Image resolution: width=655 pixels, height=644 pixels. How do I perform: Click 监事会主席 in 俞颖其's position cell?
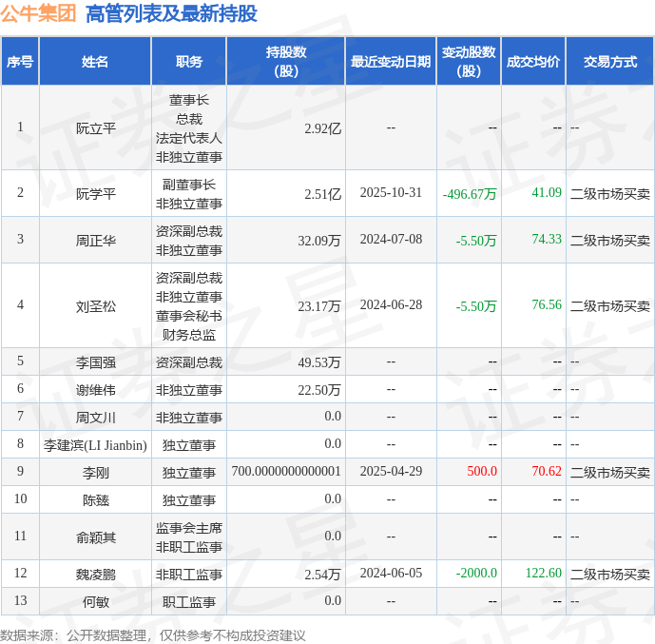point(189,528)
